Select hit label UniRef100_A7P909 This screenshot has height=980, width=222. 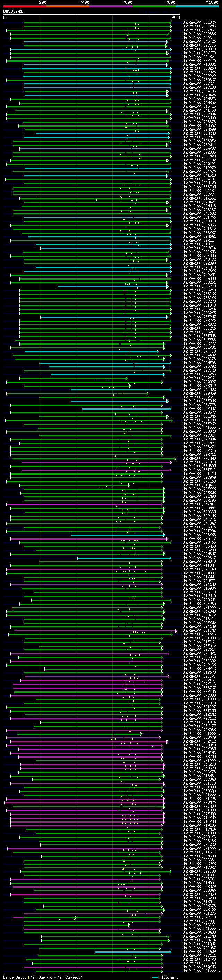(199, 76)
